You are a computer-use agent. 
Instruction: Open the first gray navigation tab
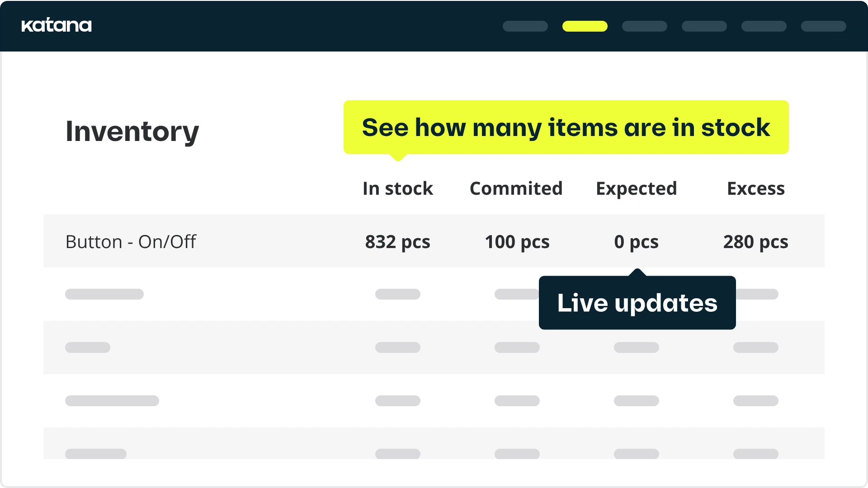click(x=525, y=26)
